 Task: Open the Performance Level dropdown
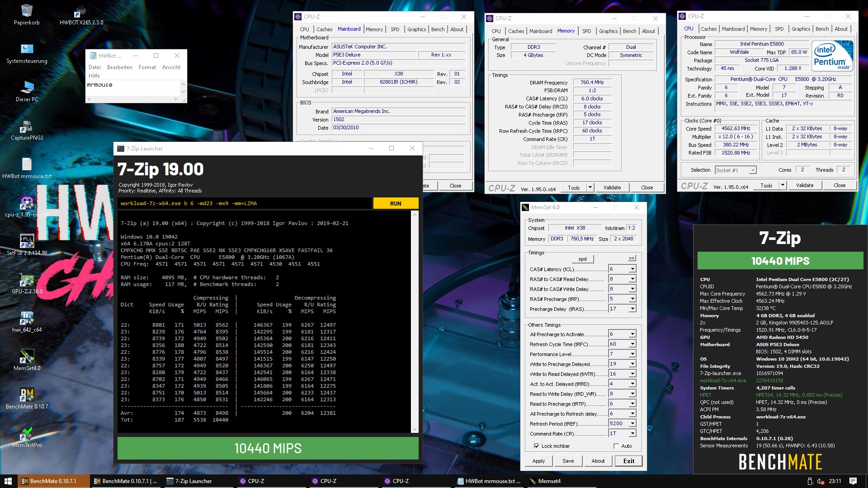coord(632,354)
